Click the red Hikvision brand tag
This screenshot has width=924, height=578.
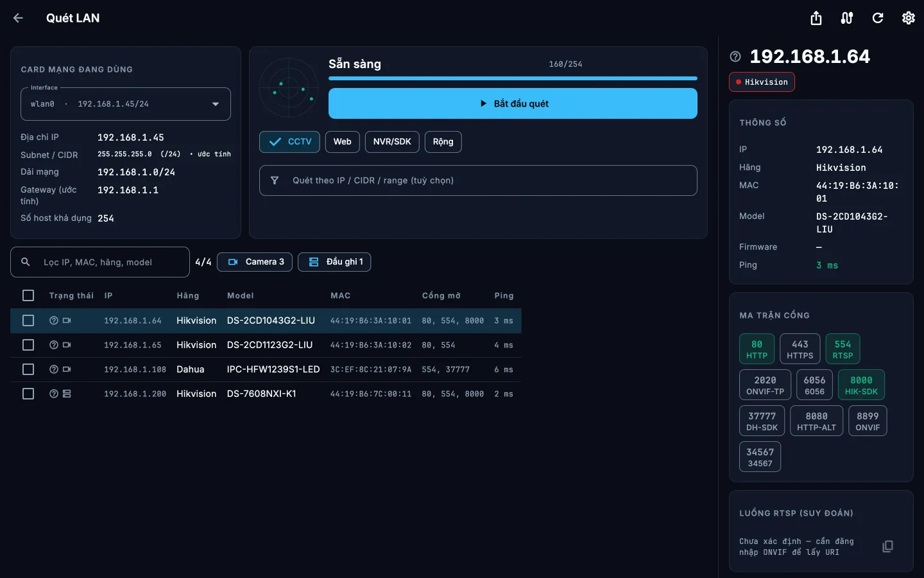(x=762, y=82)
